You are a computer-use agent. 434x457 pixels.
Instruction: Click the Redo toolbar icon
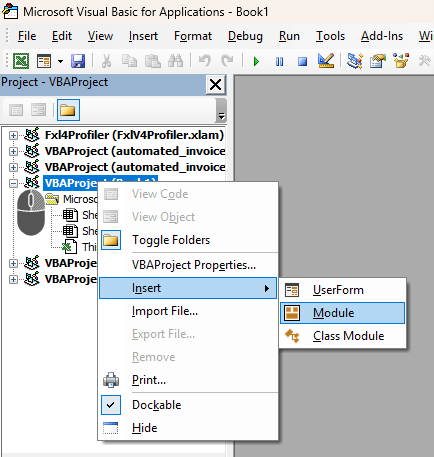227,61
